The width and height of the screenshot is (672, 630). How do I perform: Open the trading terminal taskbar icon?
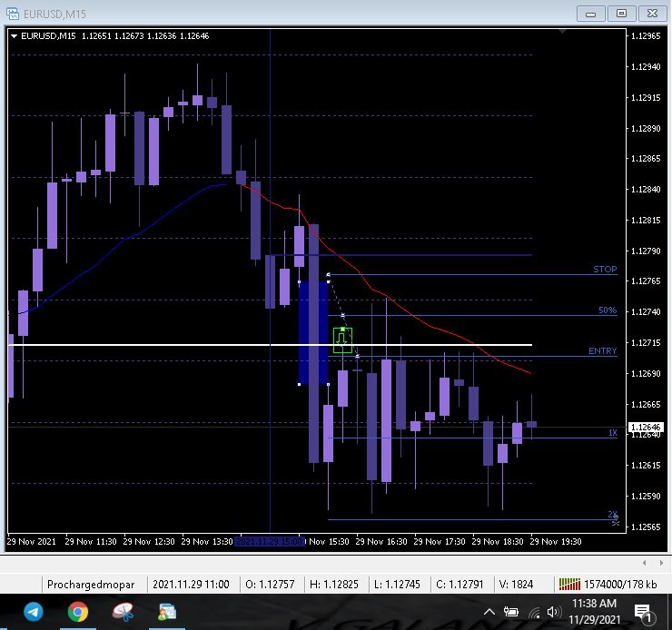point(167,612)
